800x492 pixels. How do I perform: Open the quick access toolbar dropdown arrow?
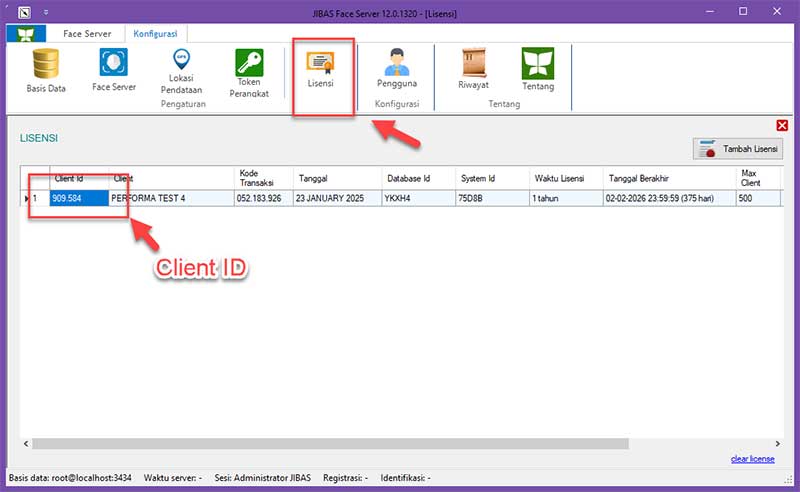[45, 12]
